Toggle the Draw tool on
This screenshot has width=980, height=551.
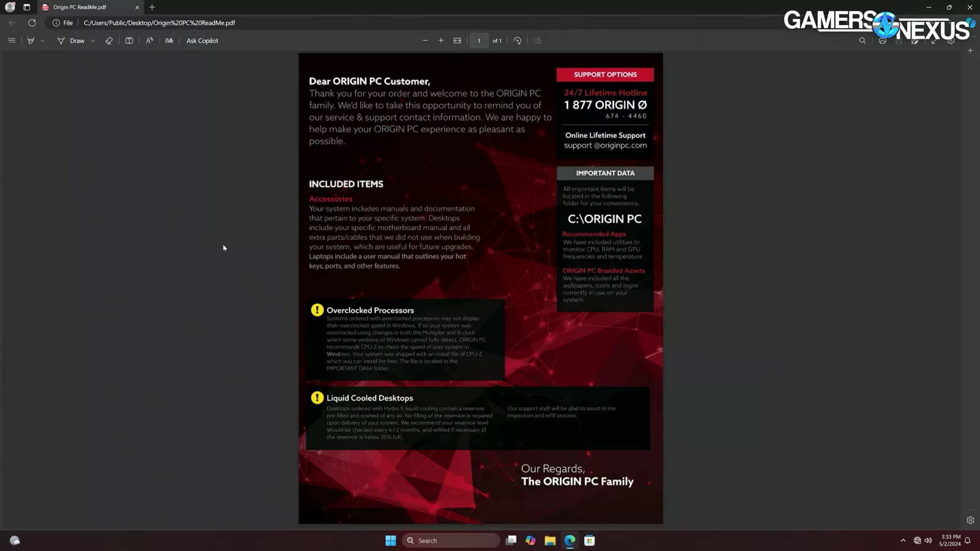(71, 40)
